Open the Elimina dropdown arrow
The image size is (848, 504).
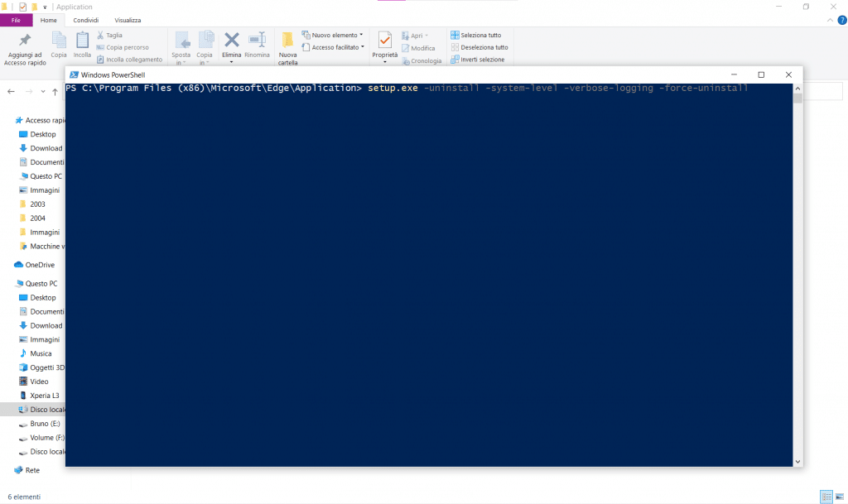232,62
